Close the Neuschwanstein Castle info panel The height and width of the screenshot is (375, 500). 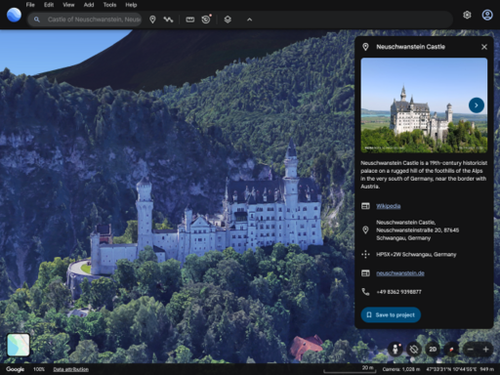[484, 47]
